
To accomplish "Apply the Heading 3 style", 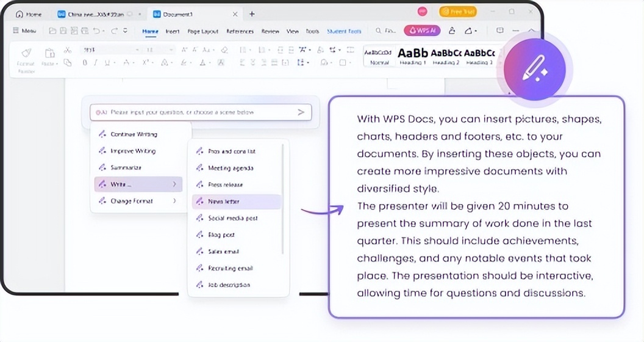I will [x=479, y=56].
